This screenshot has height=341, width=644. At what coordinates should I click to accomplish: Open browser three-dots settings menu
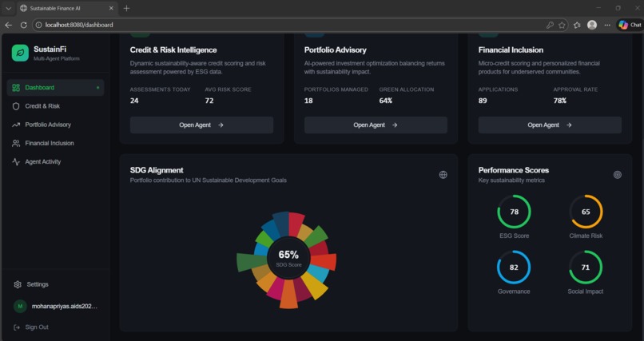tap(607, 25)
